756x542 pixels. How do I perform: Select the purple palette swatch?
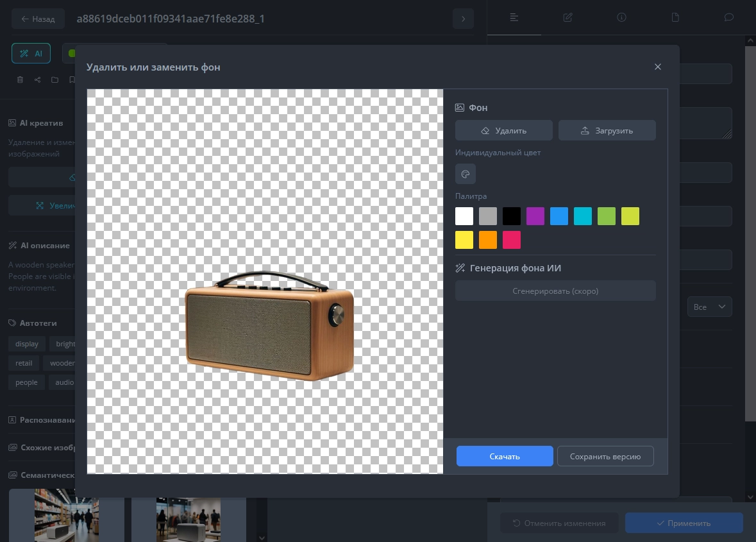535,216
